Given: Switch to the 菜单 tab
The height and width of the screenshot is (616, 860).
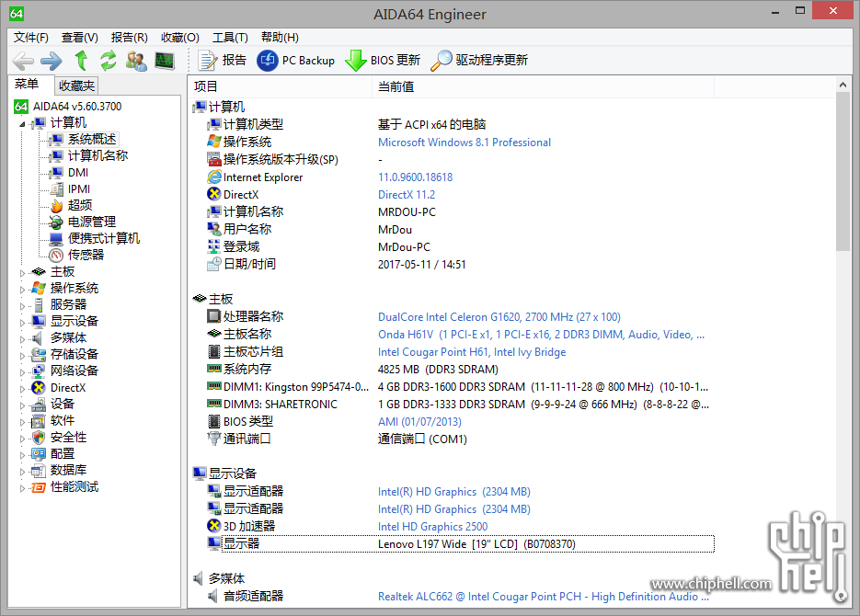Looking at the screenshot, I should (x=27, y=84).
